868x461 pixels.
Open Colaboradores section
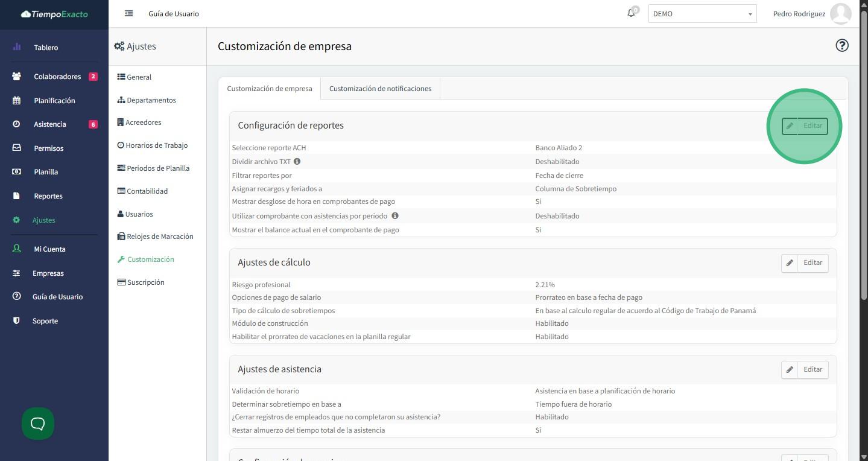[x=57, y=77]
